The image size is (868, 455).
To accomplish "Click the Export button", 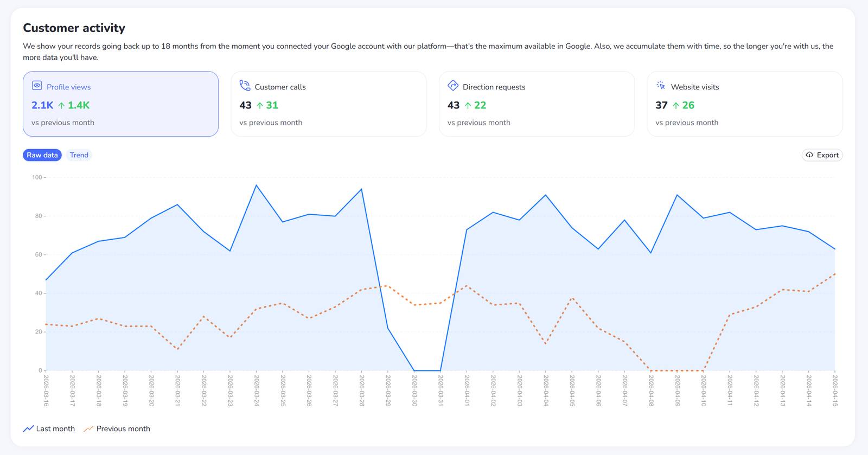I will coord(822,155).
